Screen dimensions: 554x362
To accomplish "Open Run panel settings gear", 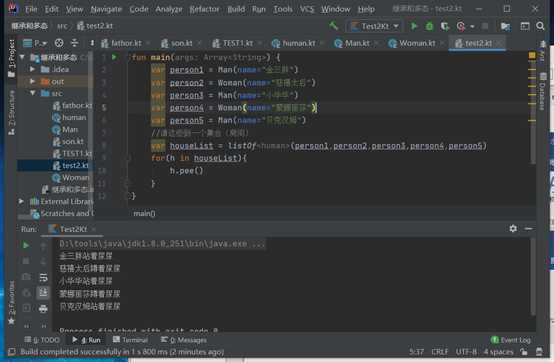I will coord(513,229).
